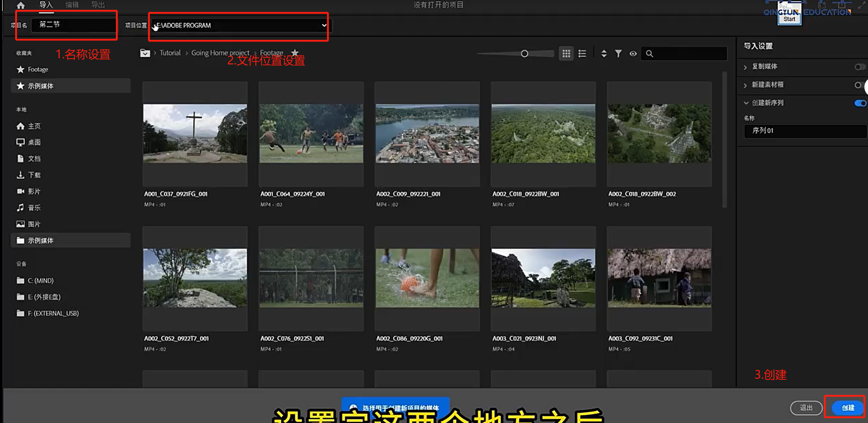
Task: Click the blue 创建 button
Action: tap(847, 408)
